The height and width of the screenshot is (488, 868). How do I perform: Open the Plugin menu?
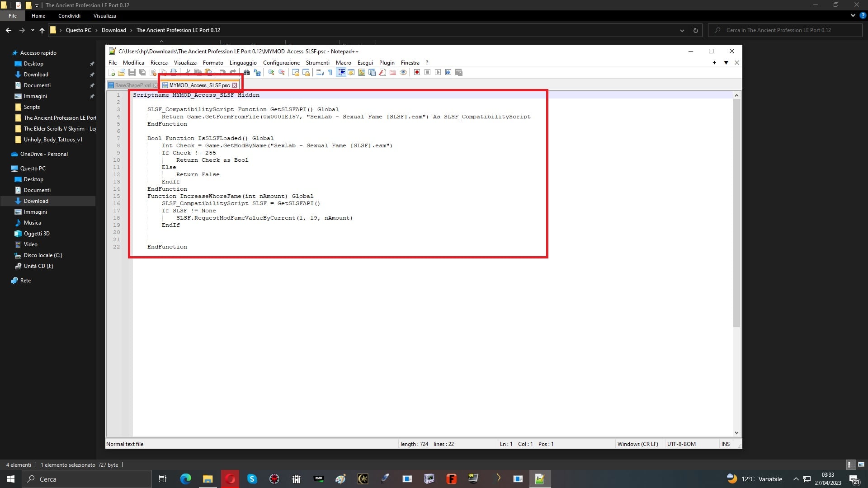387,63
